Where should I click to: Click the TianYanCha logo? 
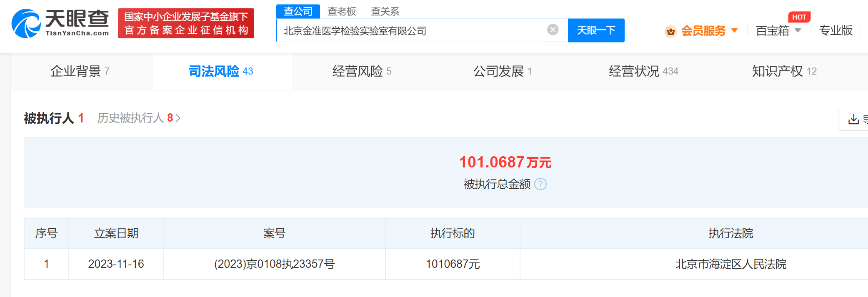[x=60, y=23]
